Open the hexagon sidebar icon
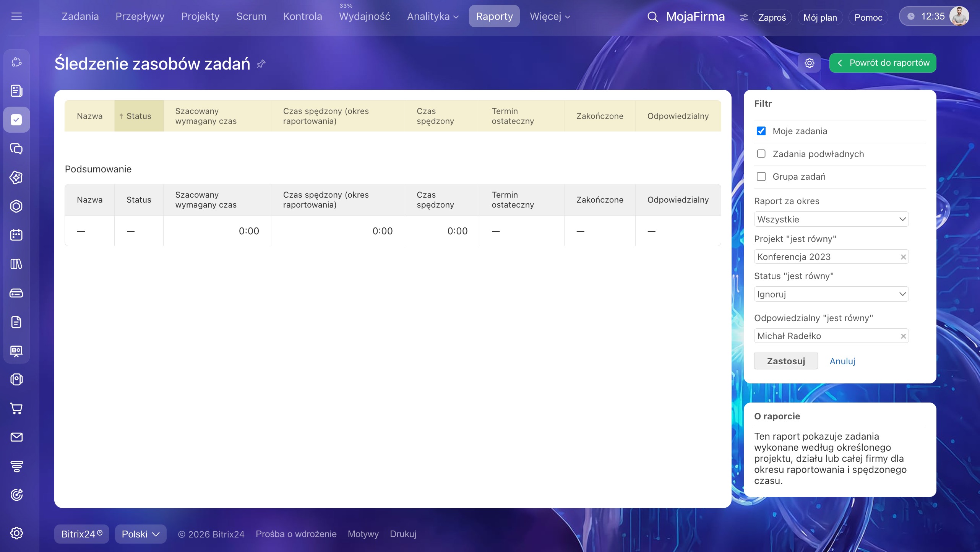 click(16, 206)
